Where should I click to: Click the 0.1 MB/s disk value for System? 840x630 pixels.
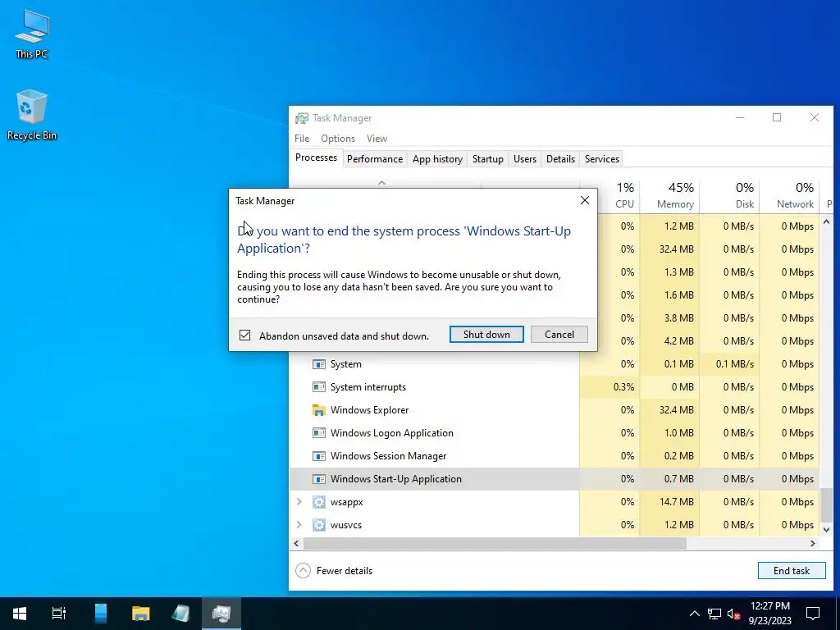pos(734,363)
